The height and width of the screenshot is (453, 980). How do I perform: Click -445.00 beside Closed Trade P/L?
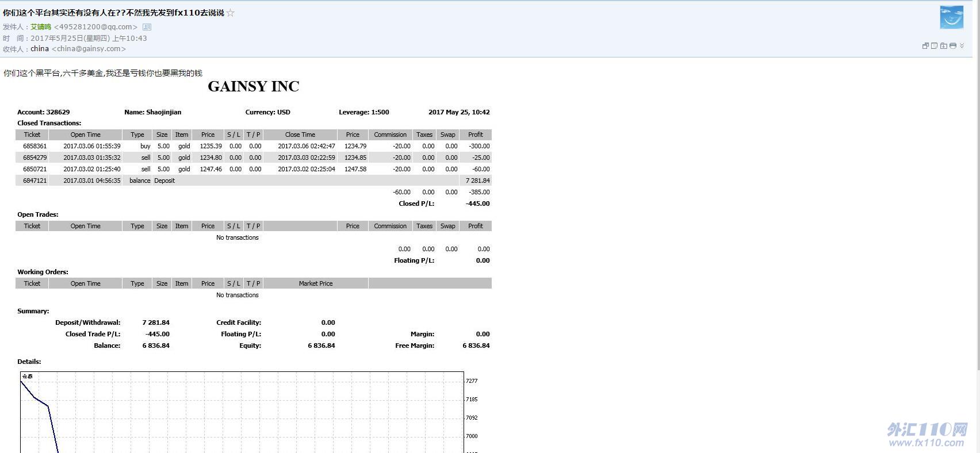coord(158,334)
